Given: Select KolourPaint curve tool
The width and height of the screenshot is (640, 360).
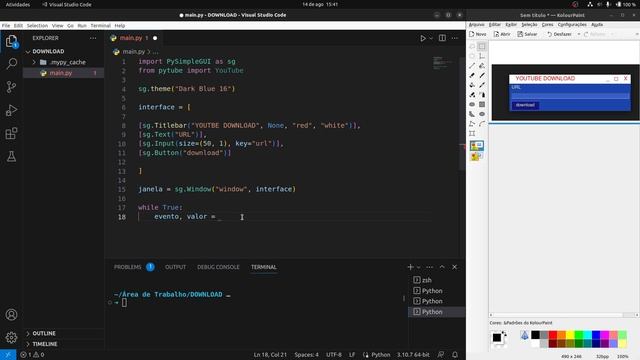Looking at the screenshot, I should coord(482,124).
